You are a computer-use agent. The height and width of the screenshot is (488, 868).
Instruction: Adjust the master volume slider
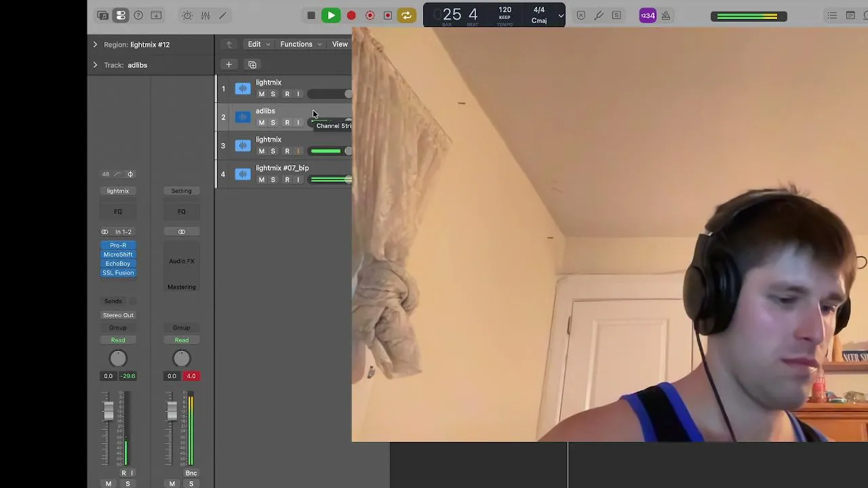(749, 16)
